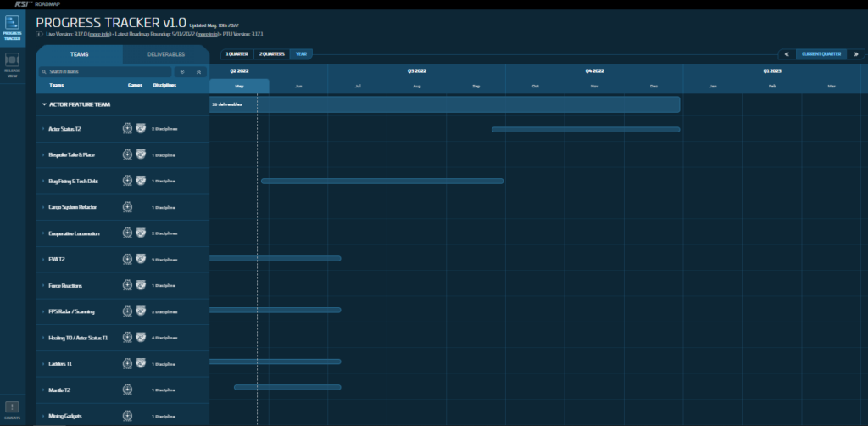Click Squadron 42 icon in Ladders T1 row
Screen dimensions: 868x426
[x=141, y=363]
